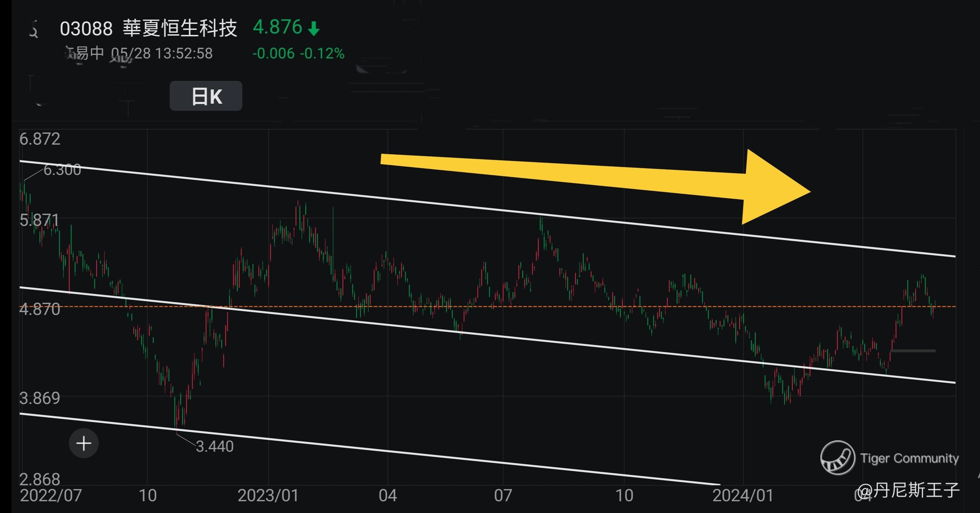Click the @丹尼斯王子 author watermark
The width and height of the screenshot is (980, 513).
pos(908,490)
